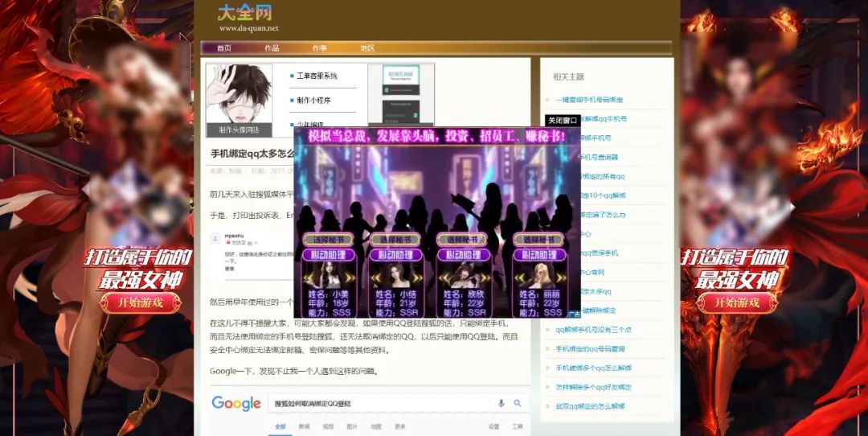The image size is (868, 436).
Task: Open the 首页 nav item
Action: 224,48
